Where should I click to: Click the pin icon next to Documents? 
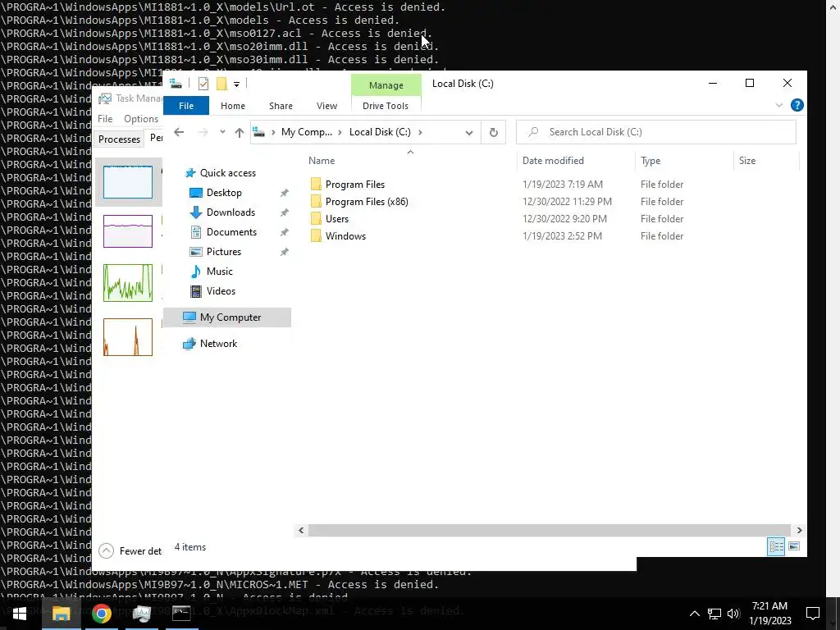pyautogui.click(x=285, y=232)
